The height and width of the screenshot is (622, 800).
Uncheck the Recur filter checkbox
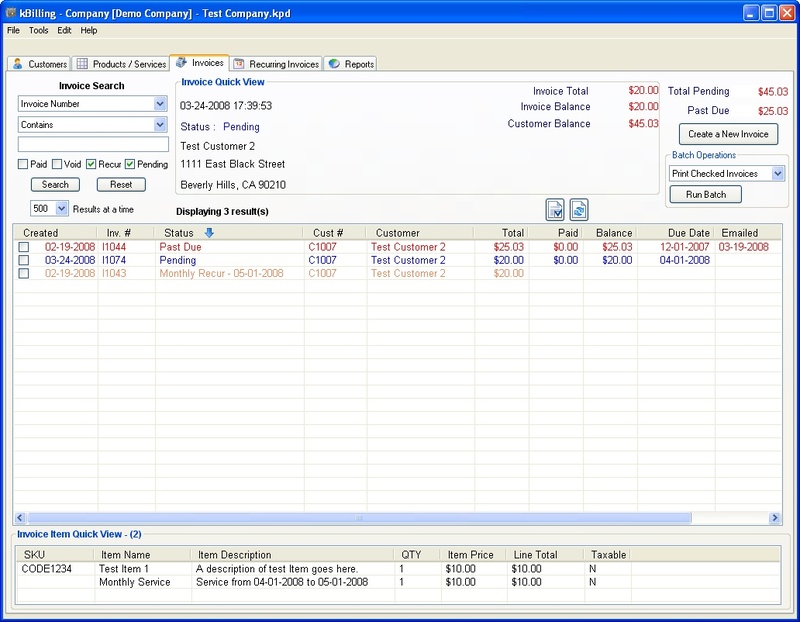click(91, 164)
